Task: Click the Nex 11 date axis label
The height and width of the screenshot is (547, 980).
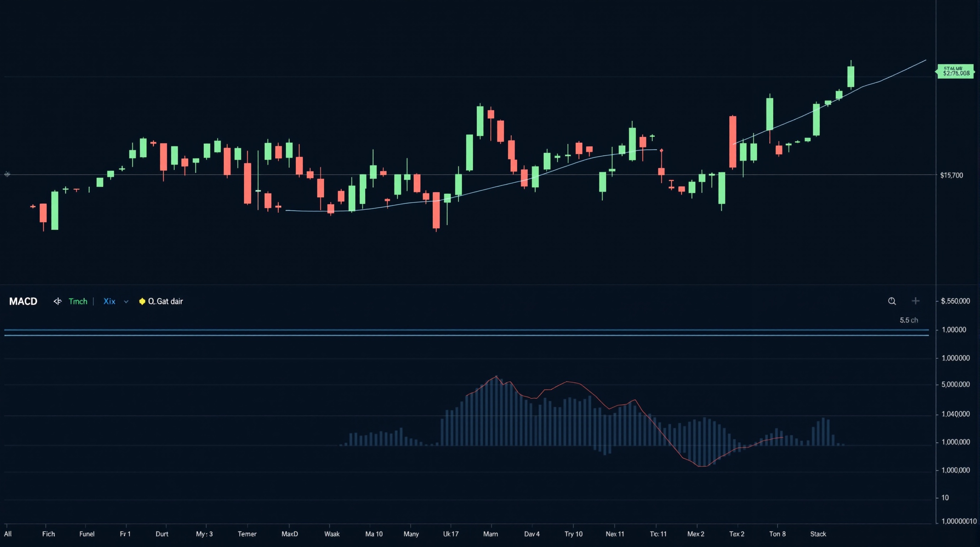Action: [x=615, y=534]
